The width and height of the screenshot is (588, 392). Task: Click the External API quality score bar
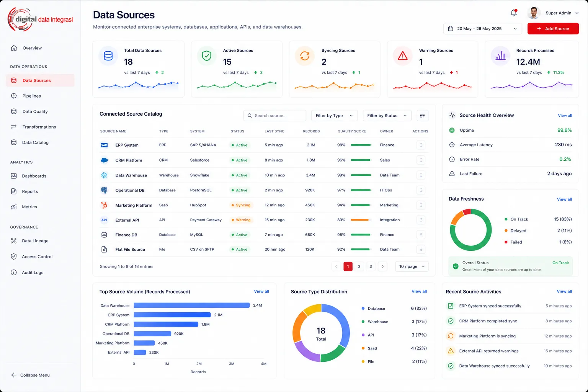361,220
